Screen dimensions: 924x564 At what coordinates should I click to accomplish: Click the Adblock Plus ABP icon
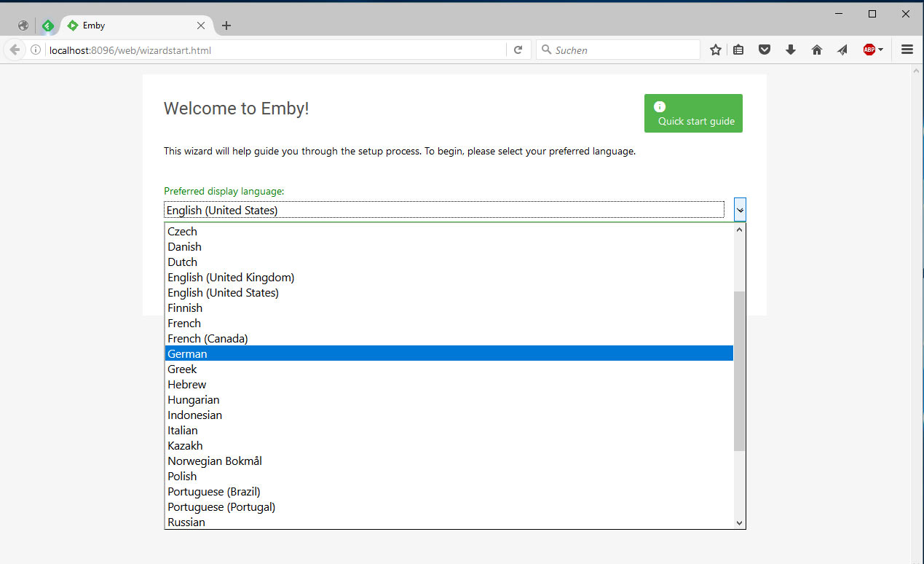[x=869, y=50]
